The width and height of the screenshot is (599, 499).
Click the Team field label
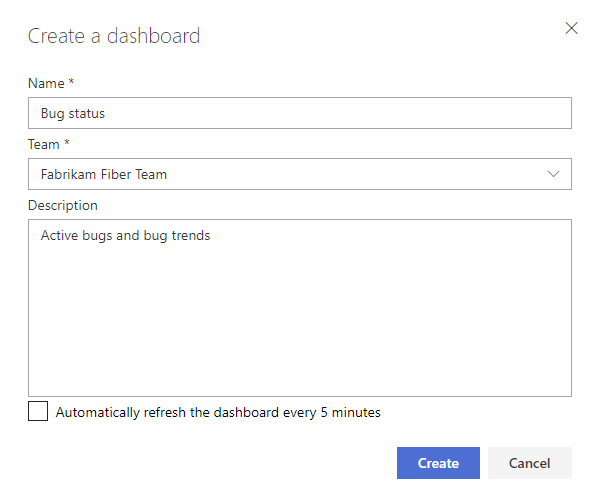44,144
